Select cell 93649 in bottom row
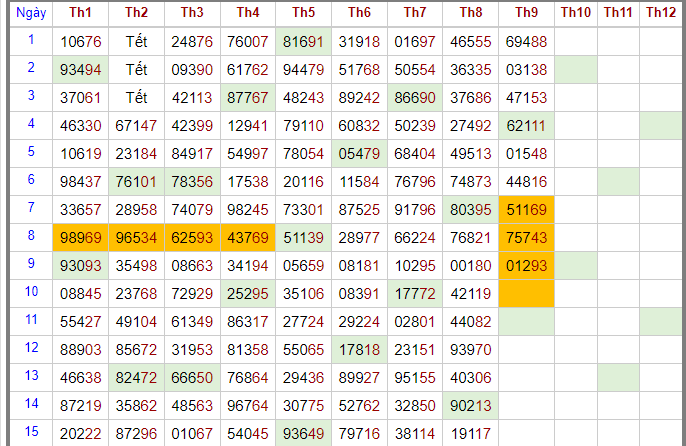Screen dimensions: 686x446 click(303, 432)
